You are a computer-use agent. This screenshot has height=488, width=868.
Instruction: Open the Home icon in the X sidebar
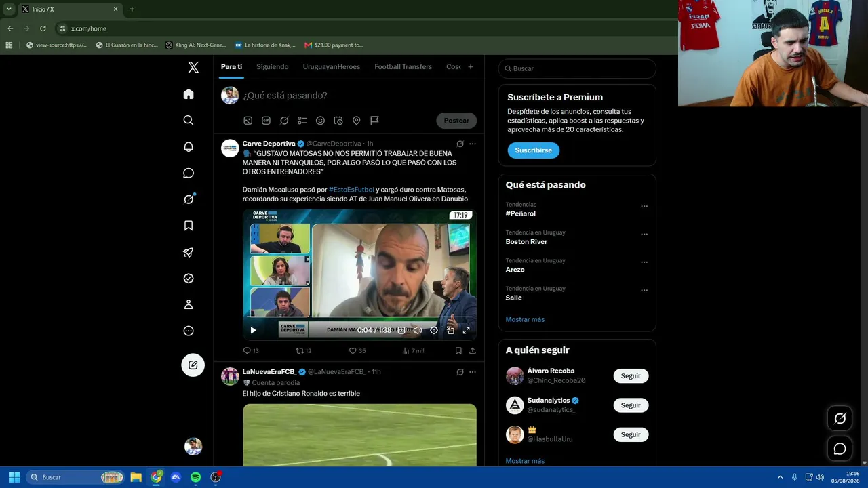pyautogui.click(x=189, y=94)
